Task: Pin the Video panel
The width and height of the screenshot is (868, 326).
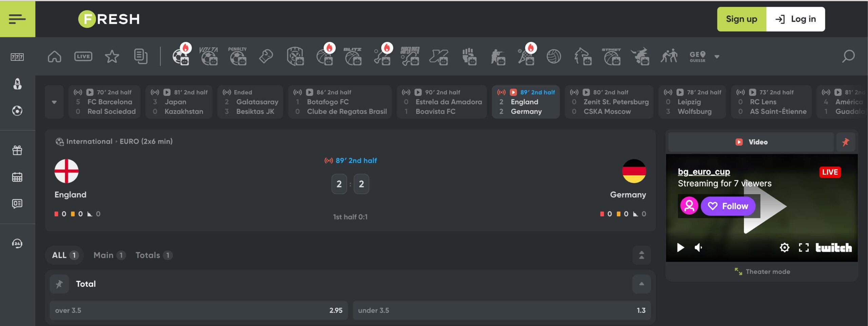Action: point(846,142)
